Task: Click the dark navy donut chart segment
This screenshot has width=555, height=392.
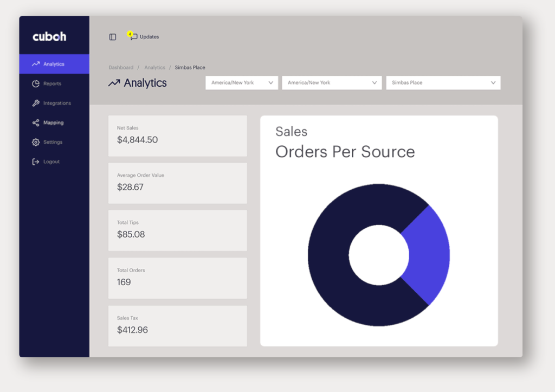Action: (x=331, y=255)
